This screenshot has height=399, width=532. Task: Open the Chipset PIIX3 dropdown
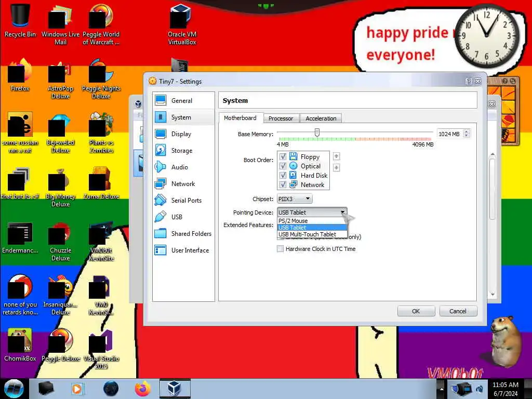click(295, 199)
